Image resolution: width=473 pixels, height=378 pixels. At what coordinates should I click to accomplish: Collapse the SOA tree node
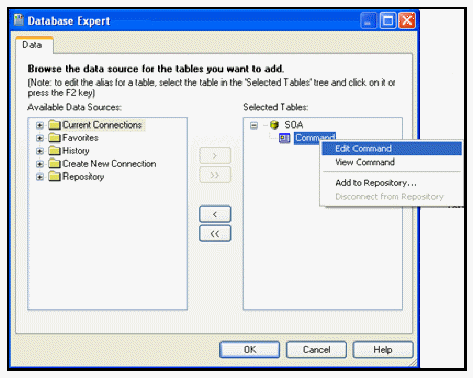tap(254, 126)
